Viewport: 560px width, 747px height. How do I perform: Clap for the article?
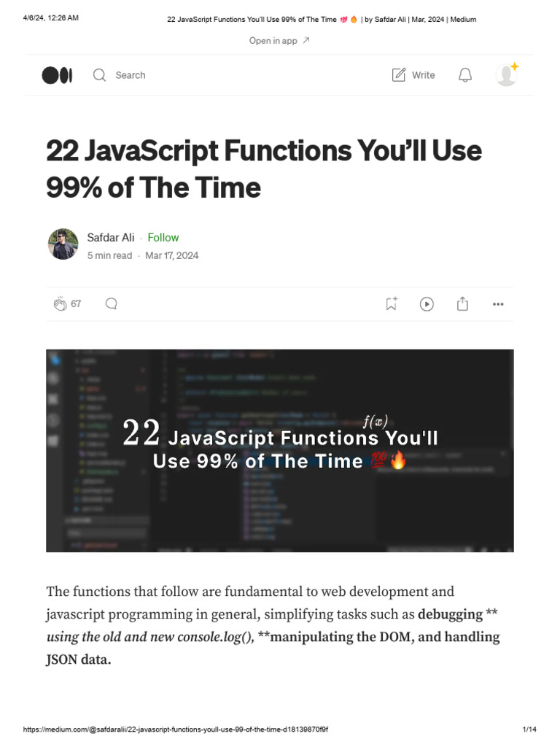click(x=60, y=304)
